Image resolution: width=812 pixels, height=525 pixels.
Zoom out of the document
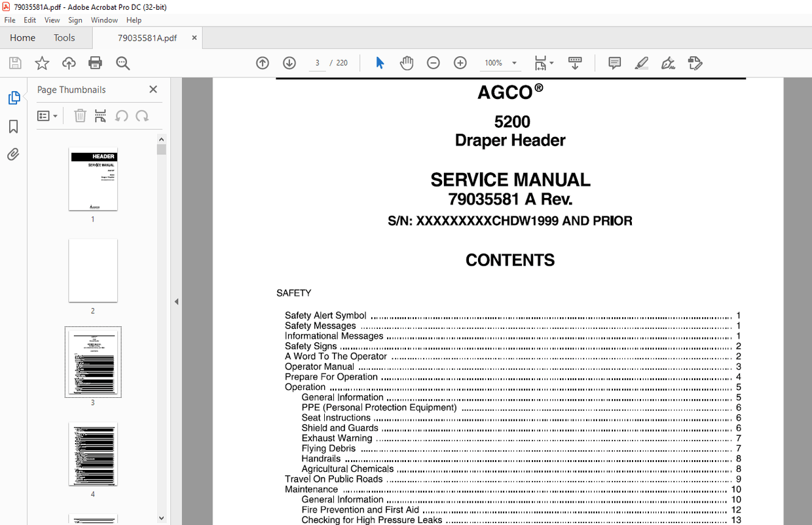pyautogui.click(x=433, y=62)
